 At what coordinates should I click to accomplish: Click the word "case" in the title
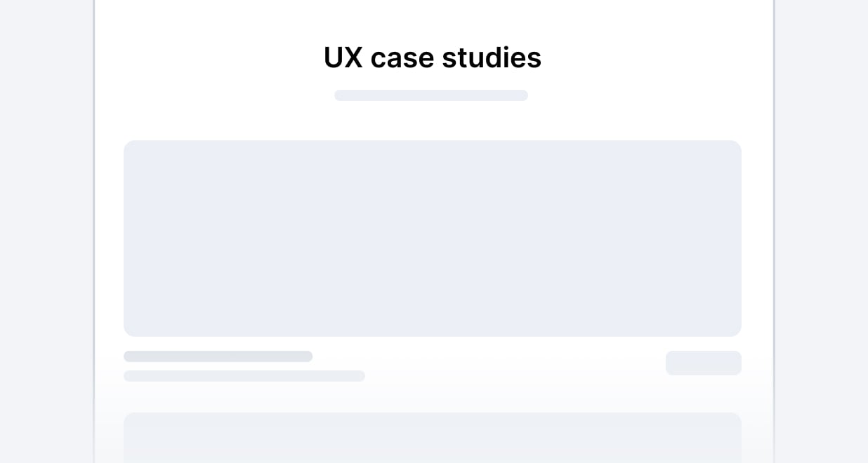(x=402, y=59)
